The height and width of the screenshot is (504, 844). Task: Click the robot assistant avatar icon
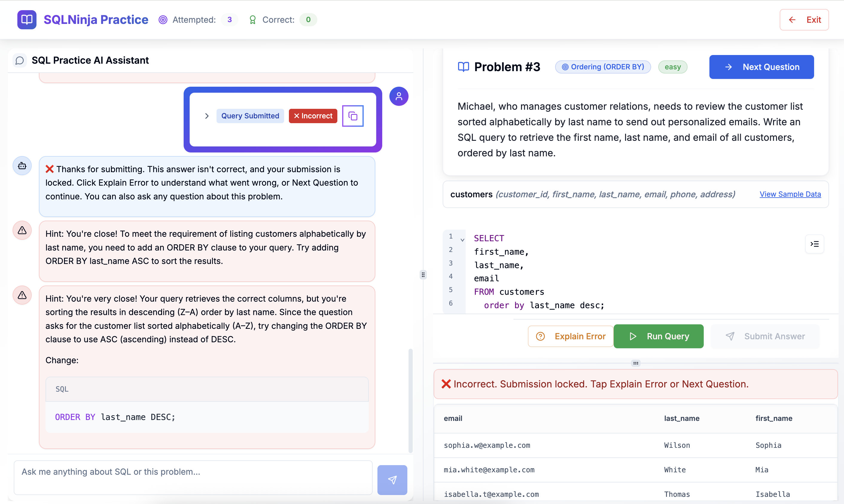pyautogui.click(x=22, y=166)
